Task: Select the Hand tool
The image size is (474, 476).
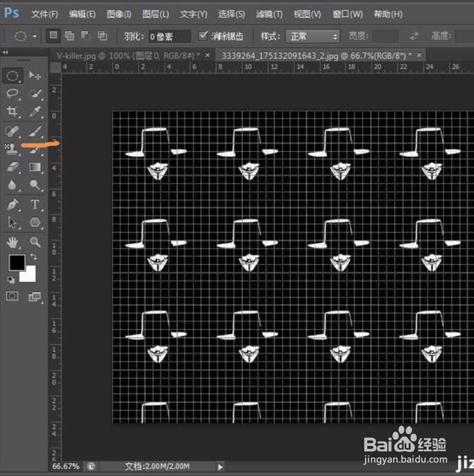Action: point(12,242)
